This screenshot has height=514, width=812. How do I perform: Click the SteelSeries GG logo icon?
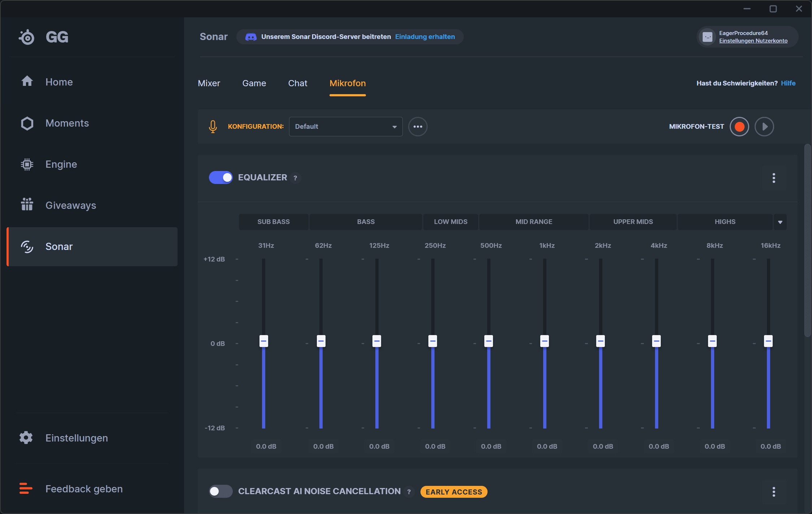click(27, 37)
